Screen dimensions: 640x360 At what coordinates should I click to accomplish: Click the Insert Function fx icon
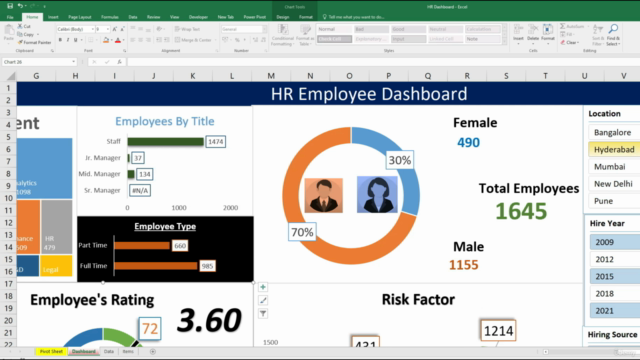[119, 62]
